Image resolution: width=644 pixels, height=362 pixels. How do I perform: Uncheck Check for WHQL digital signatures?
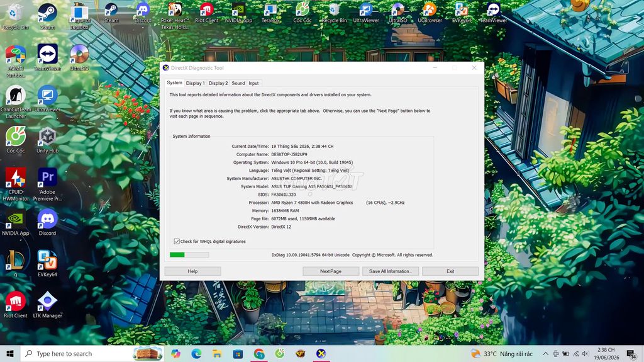(x=177, y=242)
